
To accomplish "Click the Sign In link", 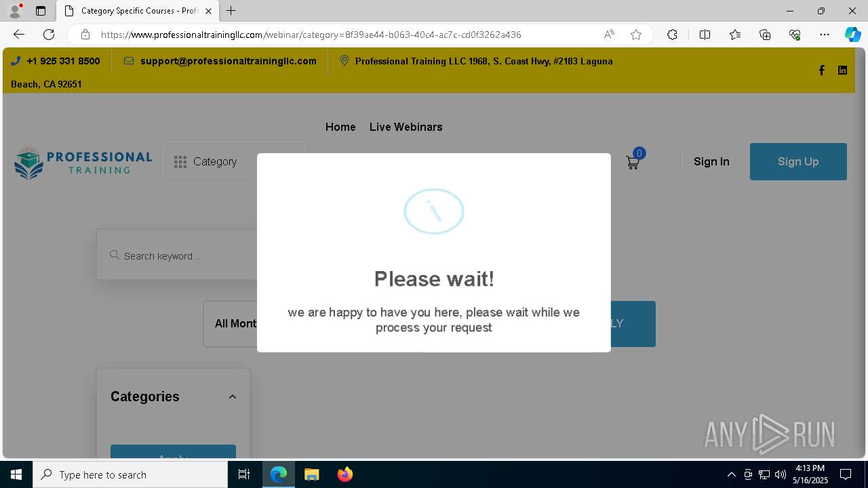I will pyautogui.click(x=711, y=161).
